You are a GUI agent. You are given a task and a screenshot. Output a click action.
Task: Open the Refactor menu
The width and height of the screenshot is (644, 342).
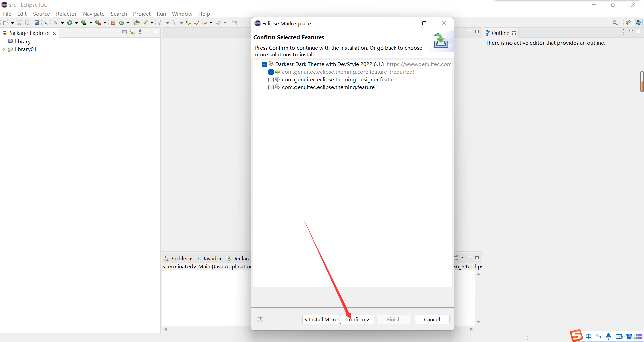pyautogui.click(x=66, y=14)
